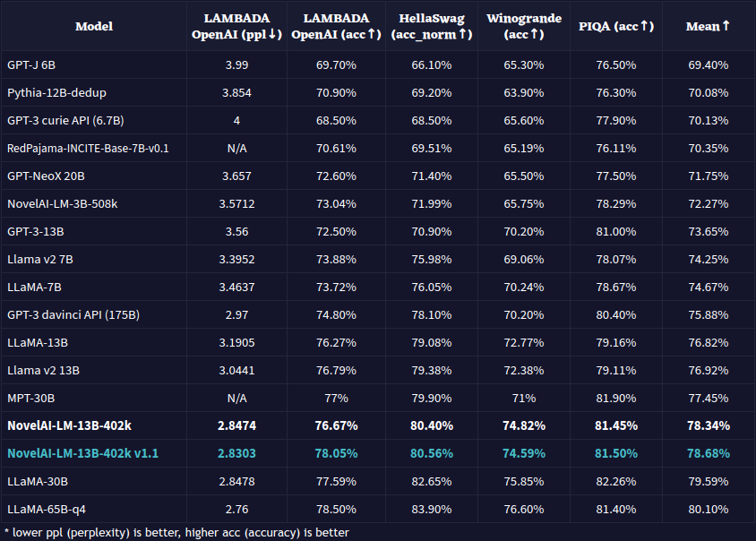Select the MPT-30B model name

pyautogui.click(x=30, y=399)
